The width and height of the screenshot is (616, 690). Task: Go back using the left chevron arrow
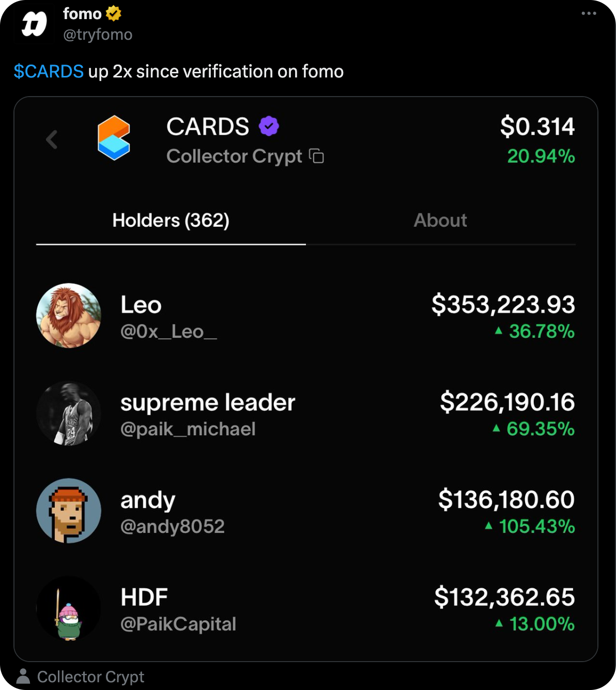pyautogui.click(x=52, y=139)
